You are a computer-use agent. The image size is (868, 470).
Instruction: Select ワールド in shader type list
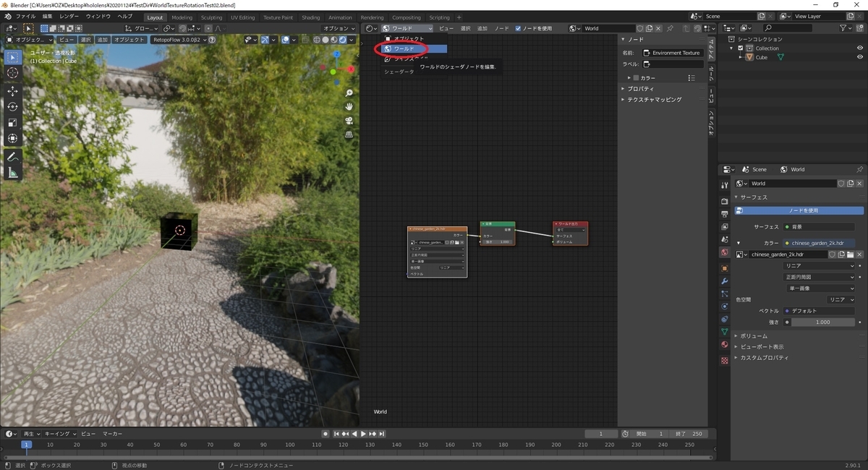pyautogui.click(x=414, y=48)
